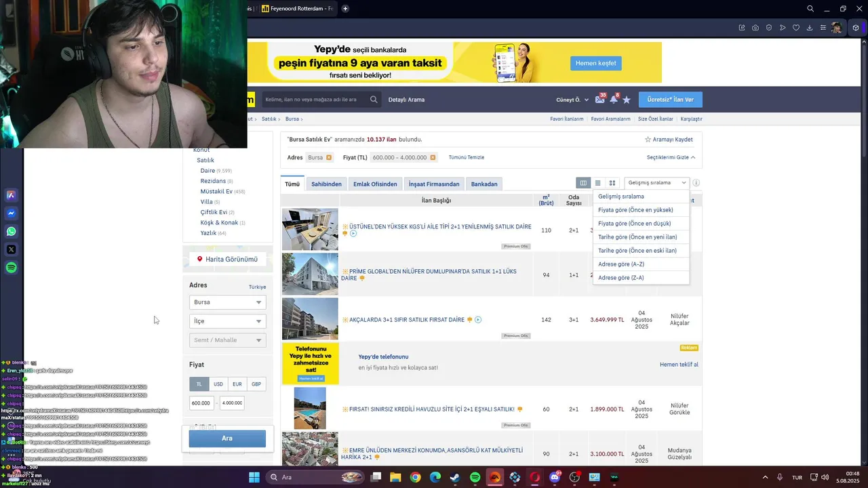Switch to the Sahibinden tab
Viewport: 868px width, 488px height.
click(x=326, y=184)
